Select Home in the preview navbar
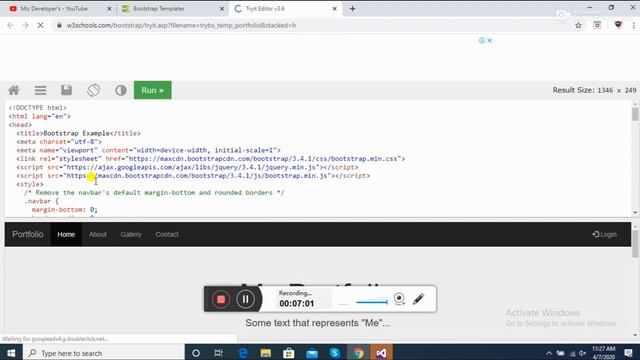This screenshot has height=360, width=640. point(66,234)
